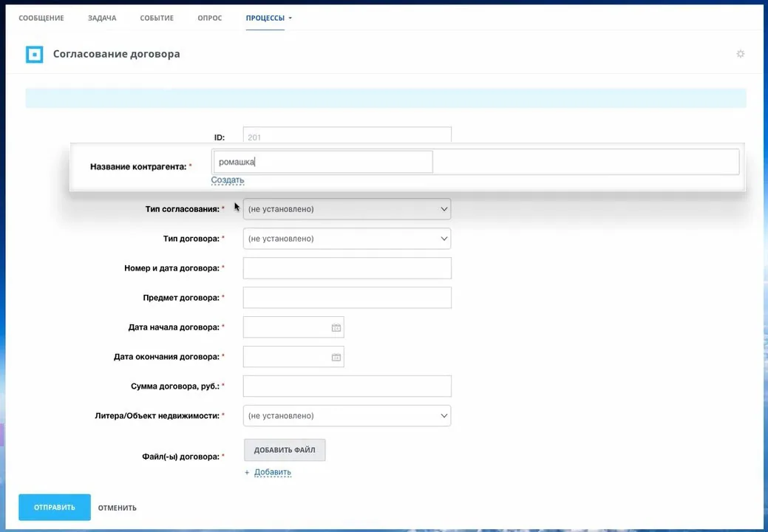
Task: Switch to the Задача tab
Action: (x=102, y=18)
